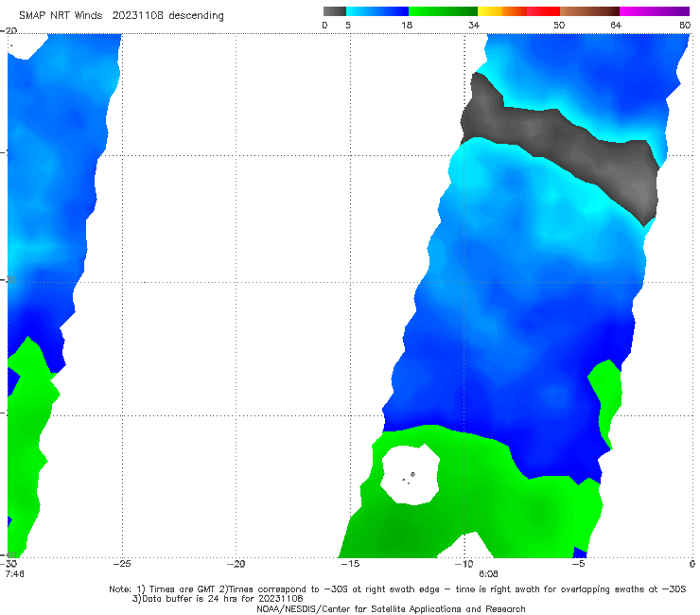Image resolution: width=700 pixels, height=615 pixels.
Task: Click the 'Times are GMT' note line
Action: click(x=397, y=589)
